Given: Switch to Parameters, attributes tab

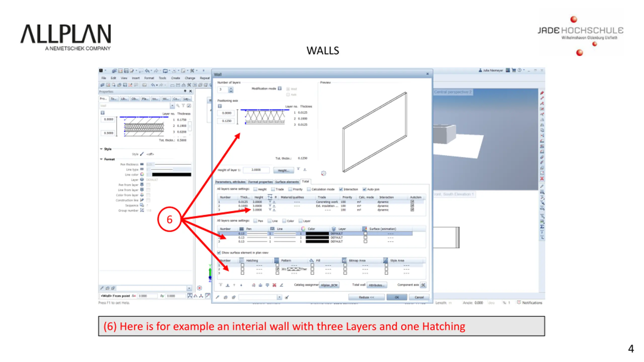Looking at the screenshot, I should [230, 182].
